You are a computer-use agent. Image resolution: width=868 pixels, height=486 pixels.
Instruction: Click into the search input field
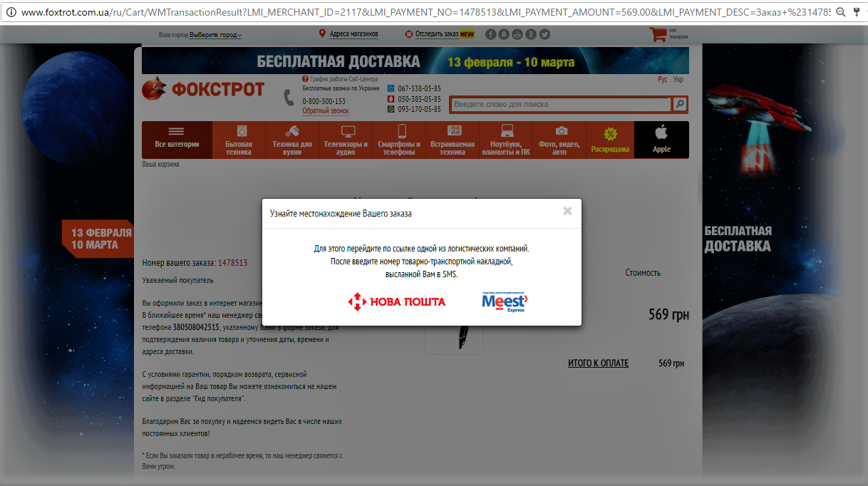click(560, 105)
